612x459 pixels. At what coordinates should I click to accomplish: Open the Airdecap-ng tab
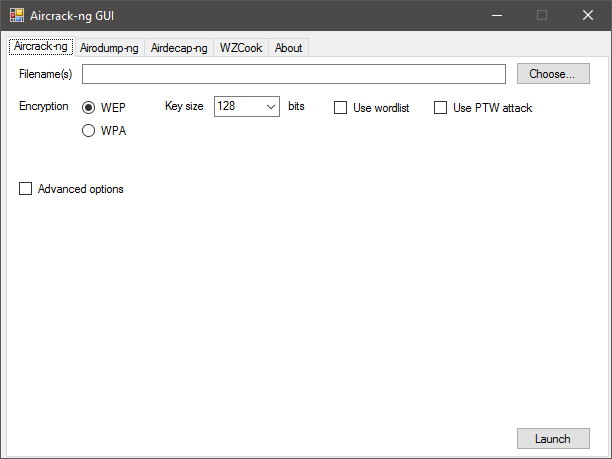tap(179, 48)
